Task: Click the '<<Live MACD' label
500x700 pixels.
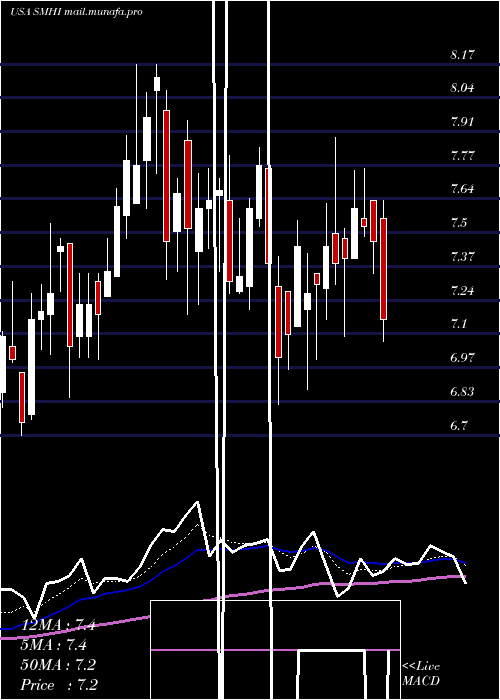Action: click(421, 673)
